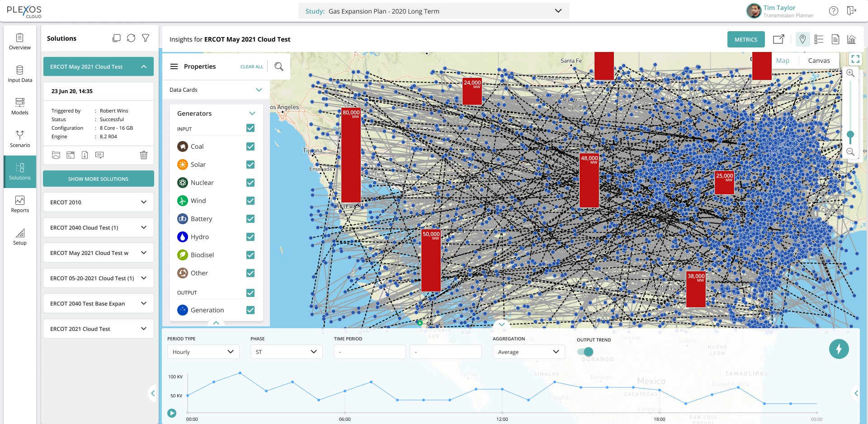Toggle the Nuclear checkbox
The image size is (868, 424).
(x=250, y=183)
